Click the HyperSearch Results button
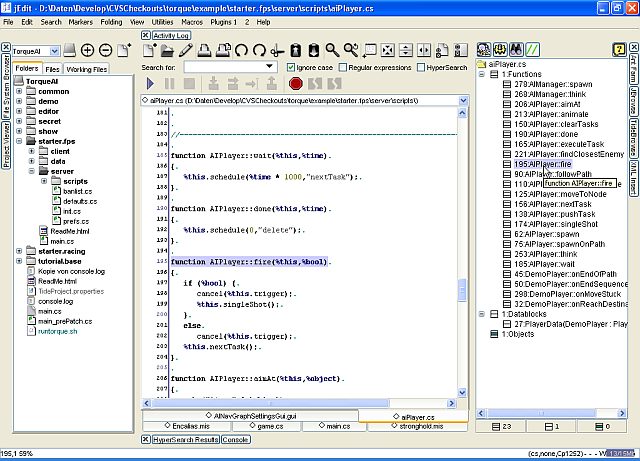The image size is (640, 461). click(x=185, y=439)
